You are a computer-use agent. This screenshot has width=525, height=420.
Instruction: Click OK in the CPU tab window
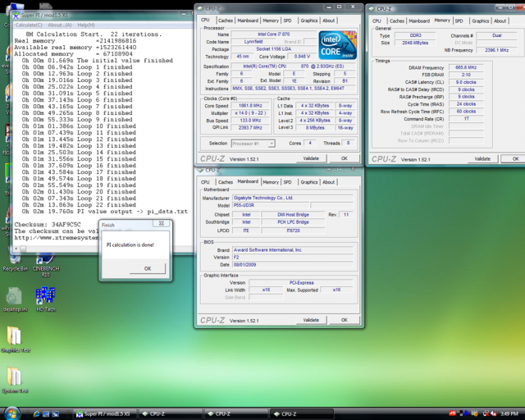click(x=345, y=158)
